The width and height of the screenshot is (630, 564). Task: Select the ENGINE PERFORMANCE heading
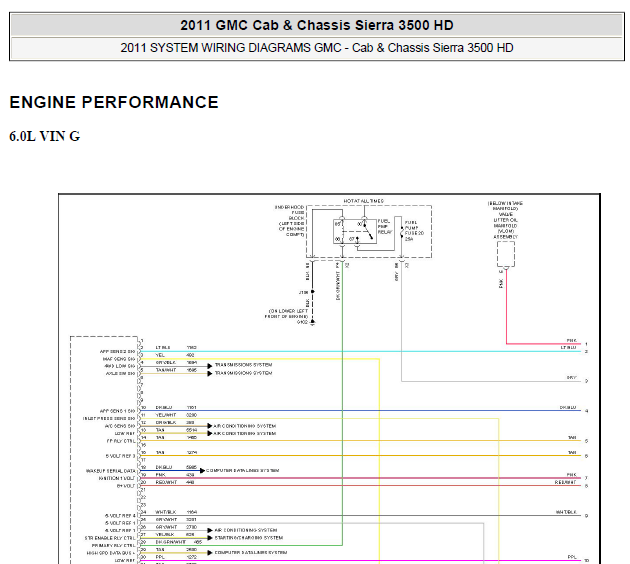click(x=114, y=102)
